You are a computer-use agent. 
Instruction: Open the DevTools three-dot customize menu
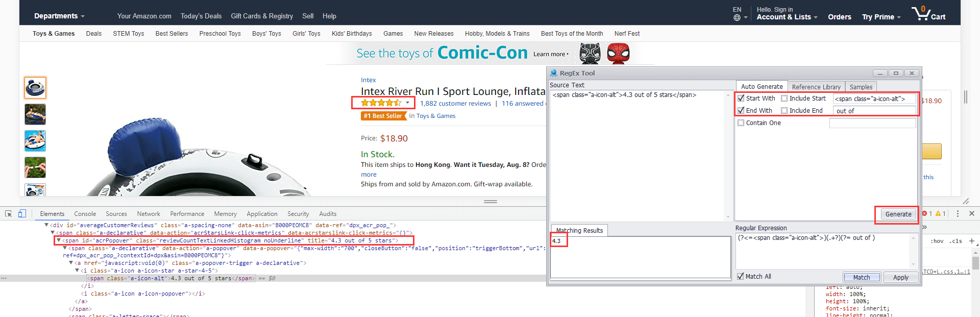click(958, 213)
